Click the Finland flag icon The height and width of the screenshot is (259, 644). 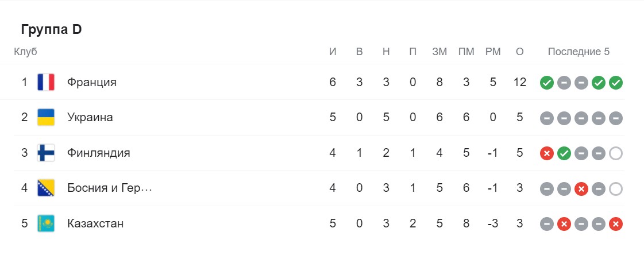(x=45, y=153)
